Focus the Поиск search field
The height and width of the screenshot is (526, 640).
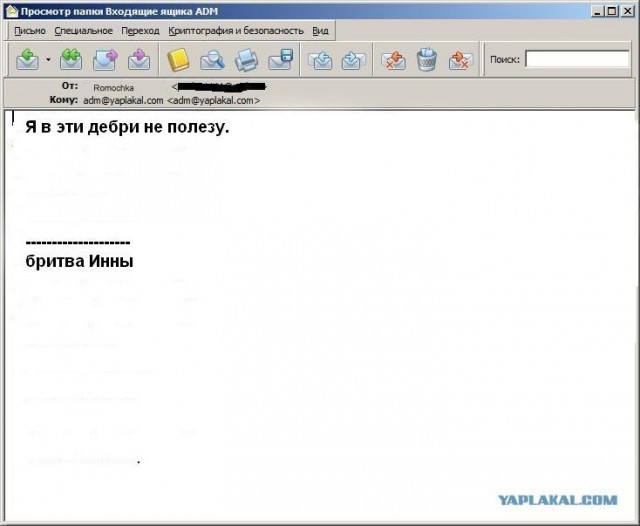[577, 59]
